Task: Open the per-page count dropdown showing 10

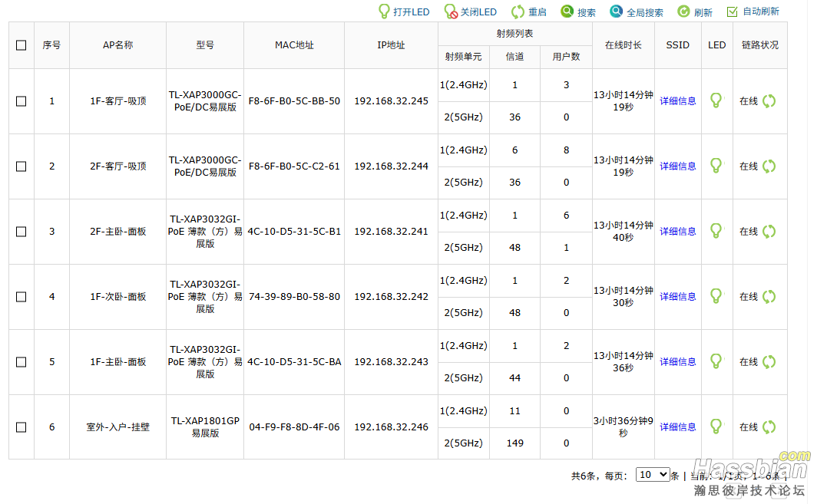Action: coord(653,475)
